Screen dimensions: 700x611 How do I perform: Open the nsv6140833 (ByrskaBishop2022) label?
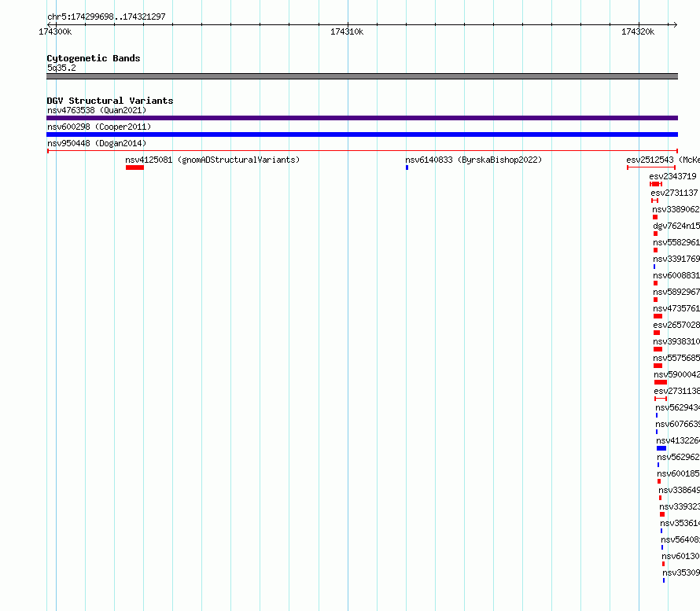(x=473, y=160)
